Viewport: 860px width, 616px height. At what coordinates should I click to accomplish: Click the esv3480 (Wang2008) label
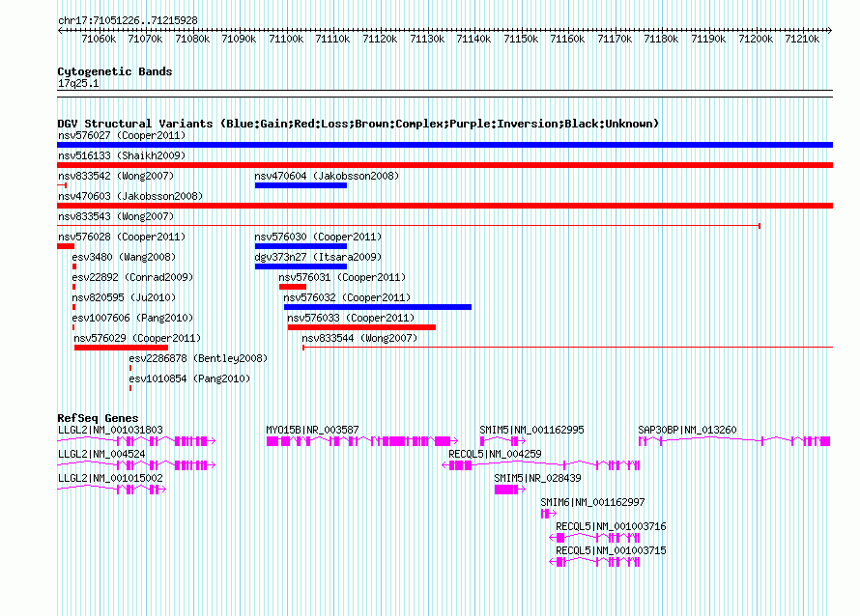pos(124,257)
